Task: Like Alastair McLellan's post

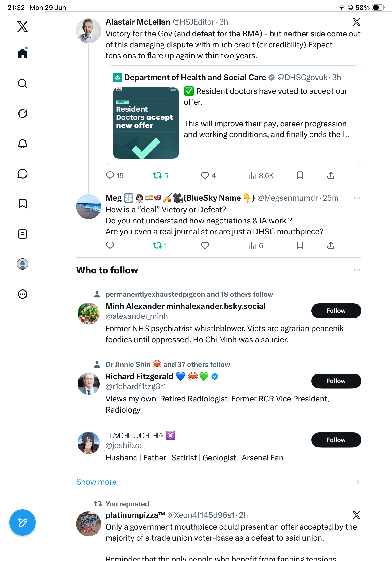Action: click(x=205, y=175)
